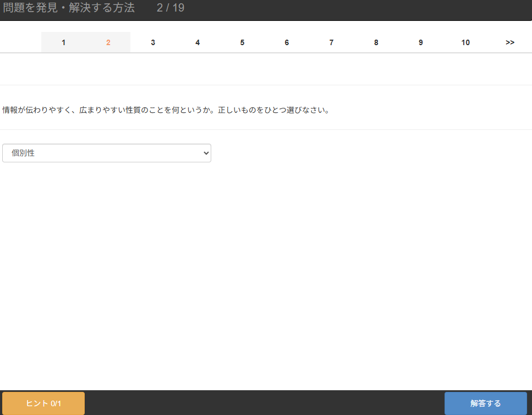532x415 pixels.
Task: Click the 2 / 19 progress counter
Action: point(171,8)
